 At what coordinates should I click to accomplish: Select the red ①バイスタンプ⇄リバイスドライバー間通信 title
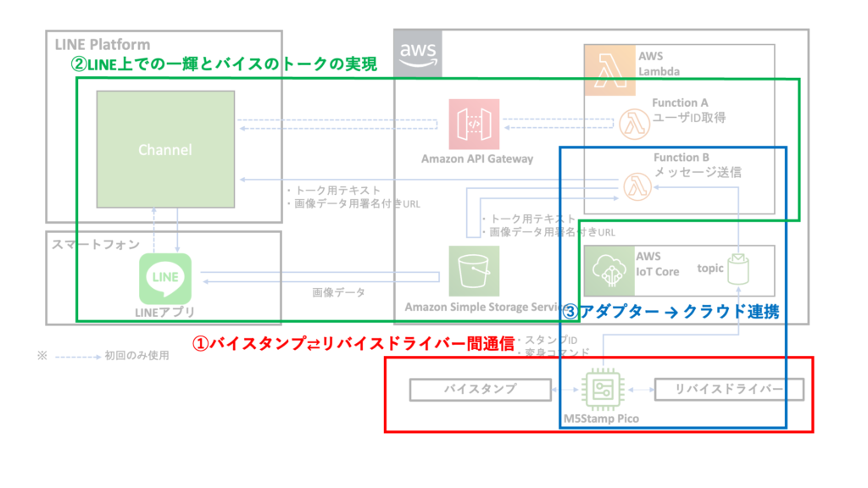[x=354, y=344]
